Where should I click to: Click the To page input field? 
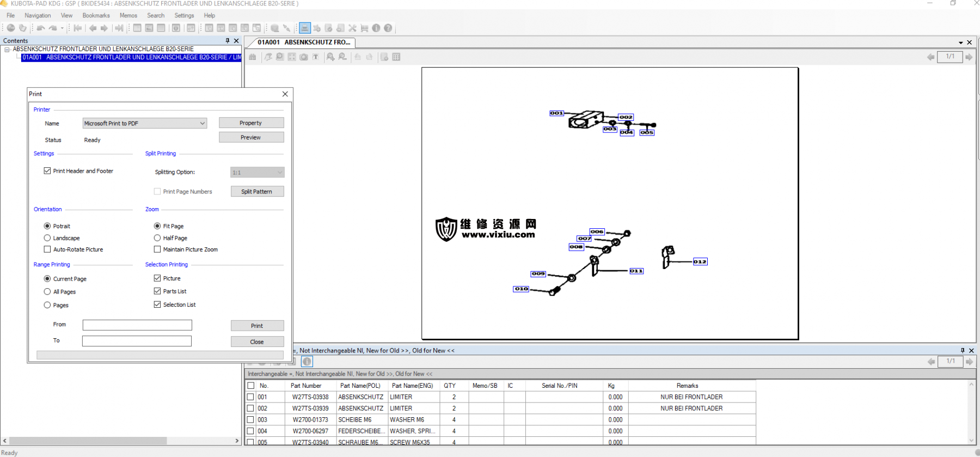point(137,341)
